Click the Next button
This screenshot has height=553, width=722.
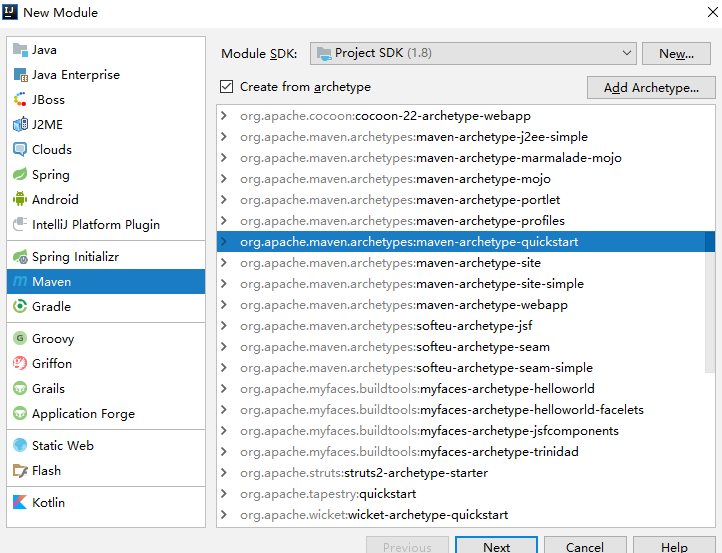(496, 545)
